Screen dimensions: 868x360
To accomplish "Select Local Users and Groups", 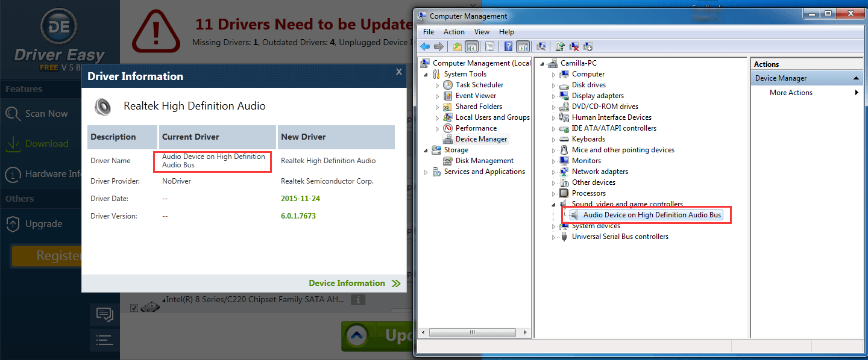I will [x=492, y=117].
